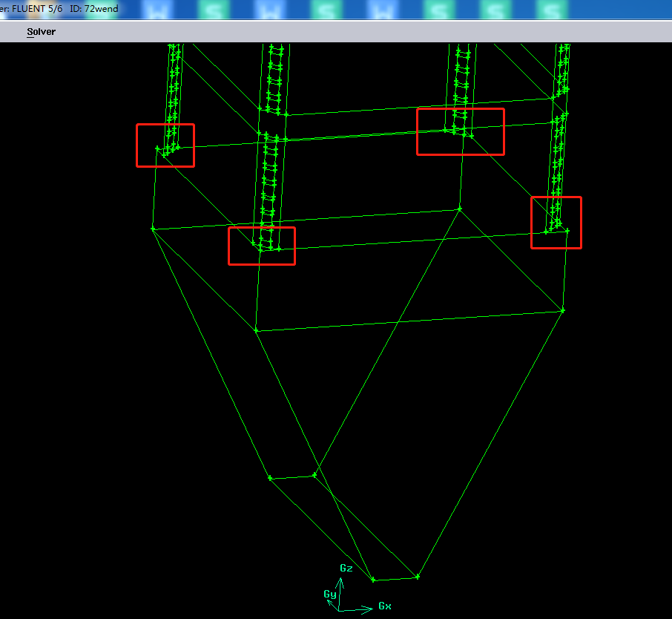672x619 pixels.
Task: Pick the front-right bottom corner vertex of box
Action: [x=563, y=310]
